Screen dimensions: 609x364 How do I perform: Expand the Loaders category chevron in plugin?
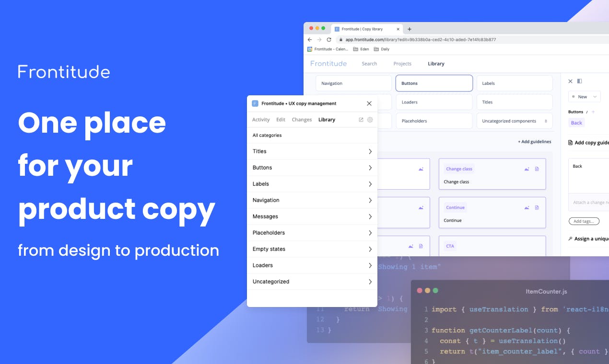point(370,265)
